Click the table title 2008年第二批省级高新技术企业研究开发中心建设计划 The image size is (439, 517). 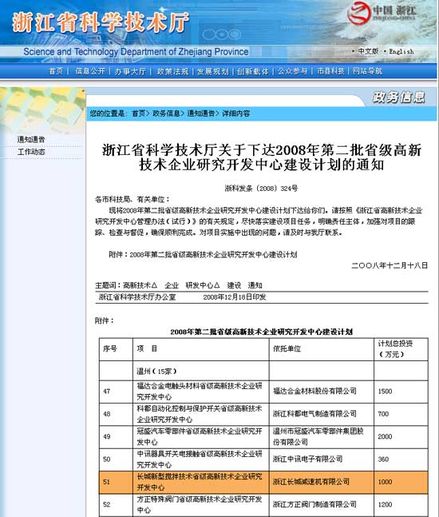262,332
